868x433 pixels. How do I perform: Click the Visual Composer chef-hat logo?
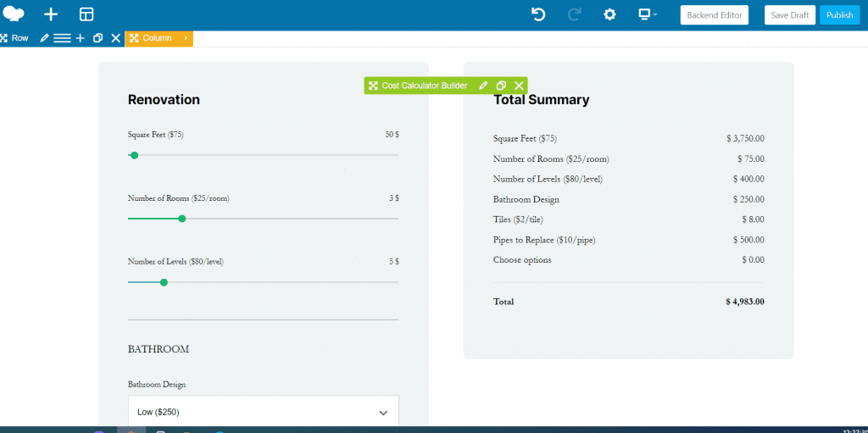click(x=14, y=14)
